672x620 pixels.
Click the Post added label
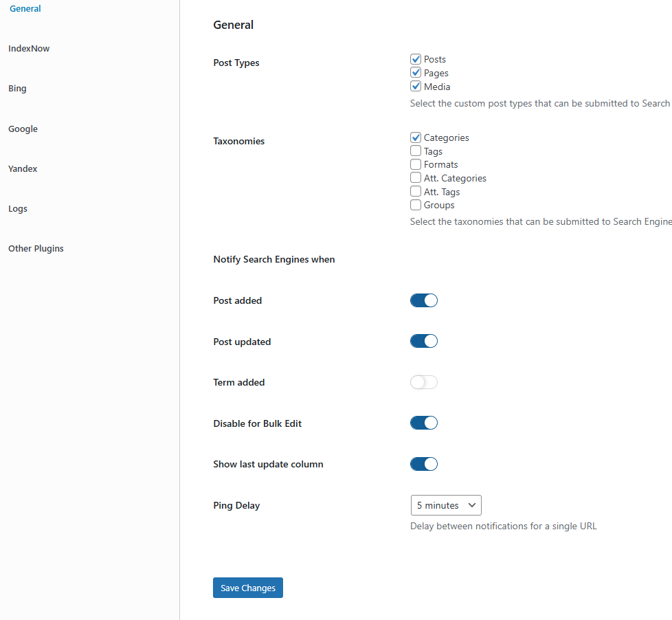pyautogui.click(x=238, y=300)
